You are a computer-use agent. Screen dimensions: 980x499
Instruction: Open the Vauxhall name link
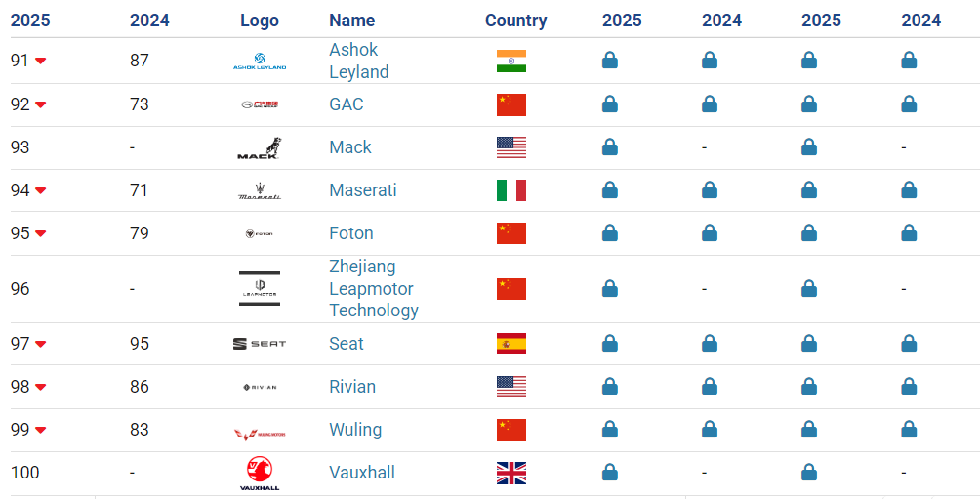[362, 472]
